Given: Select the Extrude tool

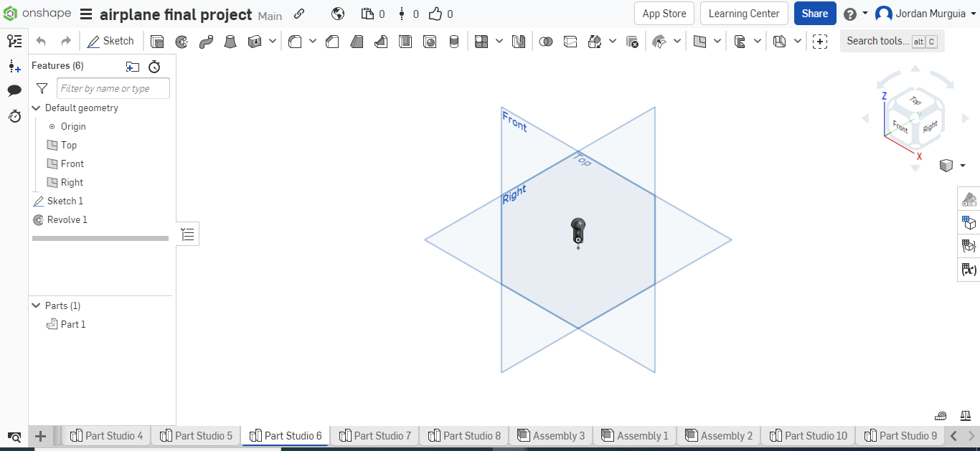Looking at the screenshot, I should (157, 41).
